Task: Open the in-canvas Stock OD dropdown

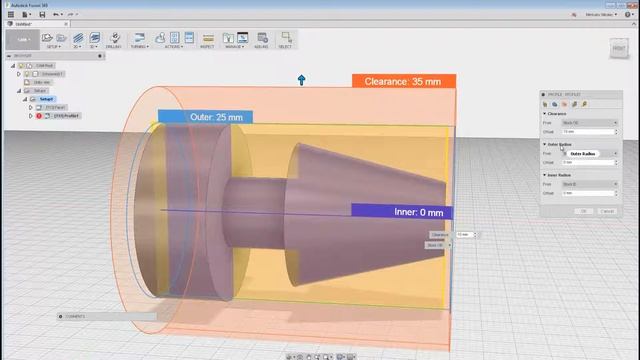Action: tap(438, 245)
